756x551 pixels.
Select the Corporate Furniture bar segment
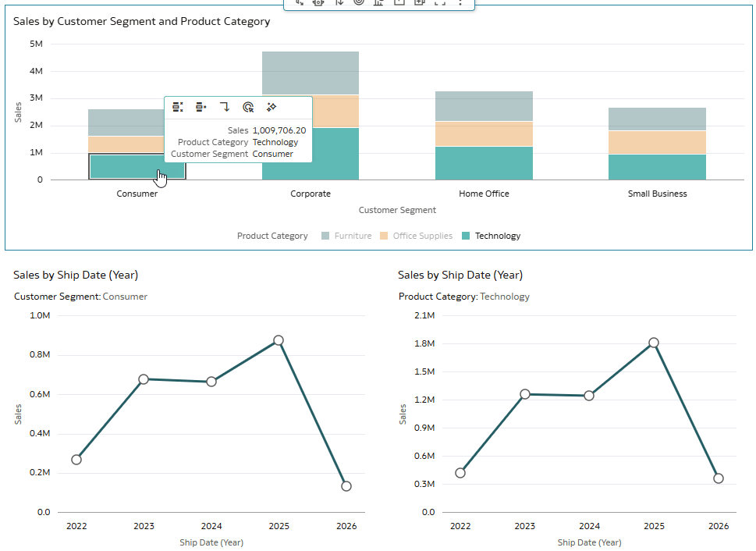[311, 73]
